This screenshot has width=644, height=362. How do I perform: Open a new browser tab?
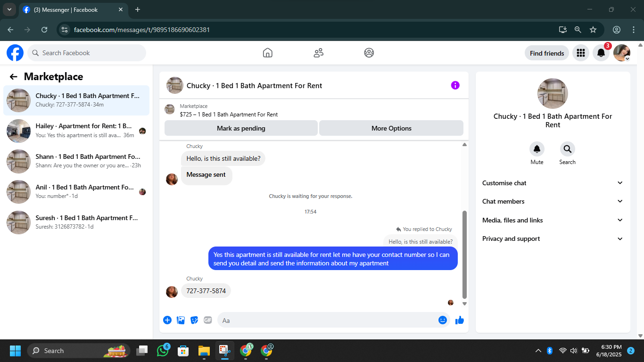click(138, 9)
